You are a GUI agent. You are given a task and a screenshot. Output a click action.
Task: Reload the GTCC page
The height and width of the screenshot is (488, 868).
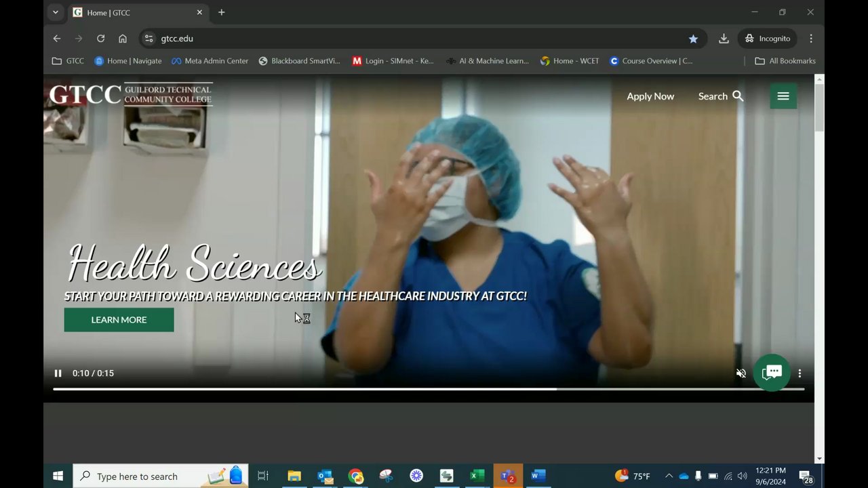(x=100, y=39)
